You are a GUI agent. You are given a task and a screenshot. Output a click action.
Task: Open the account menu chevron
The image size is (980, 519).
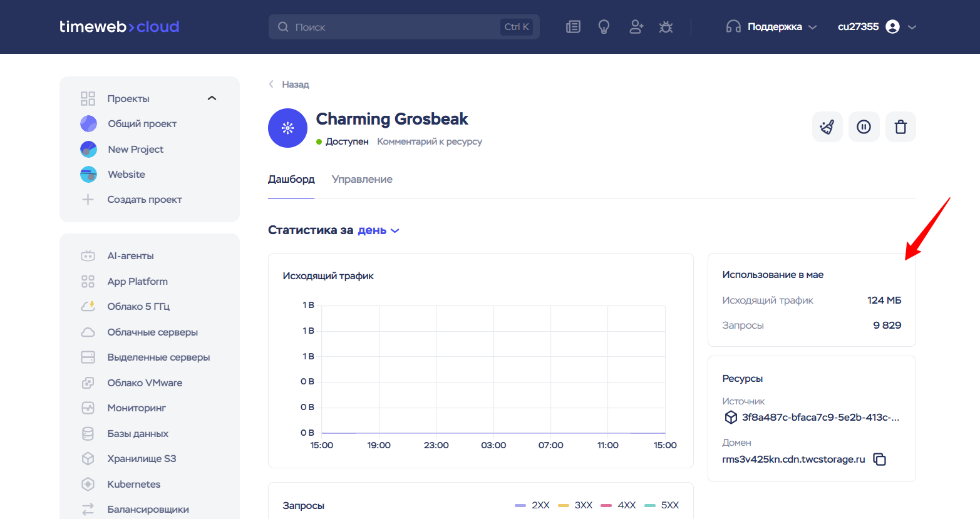pos(912,27)
